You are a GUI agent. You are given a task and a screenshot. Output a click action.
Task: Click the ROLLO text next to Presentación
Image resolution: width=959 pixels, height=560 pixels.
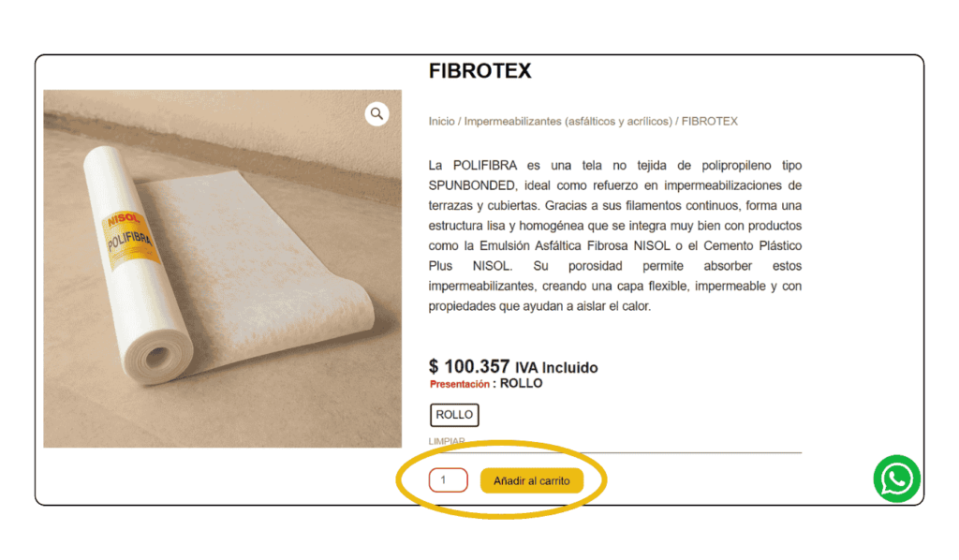tap(521, 383)
